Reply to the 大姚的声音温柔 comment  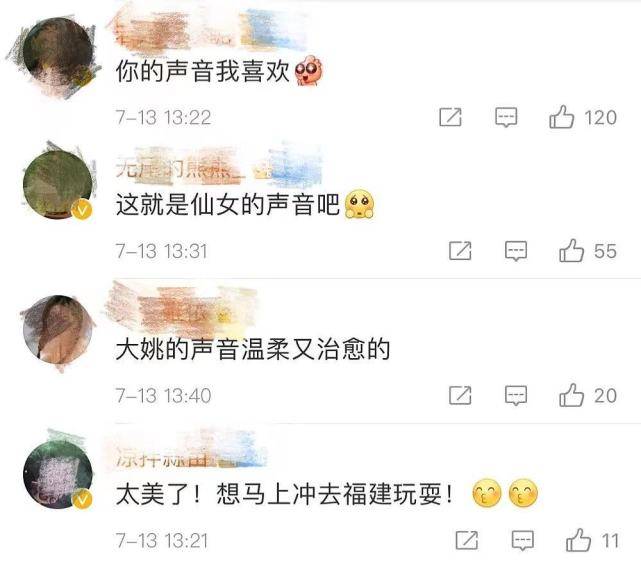[516, 395]
